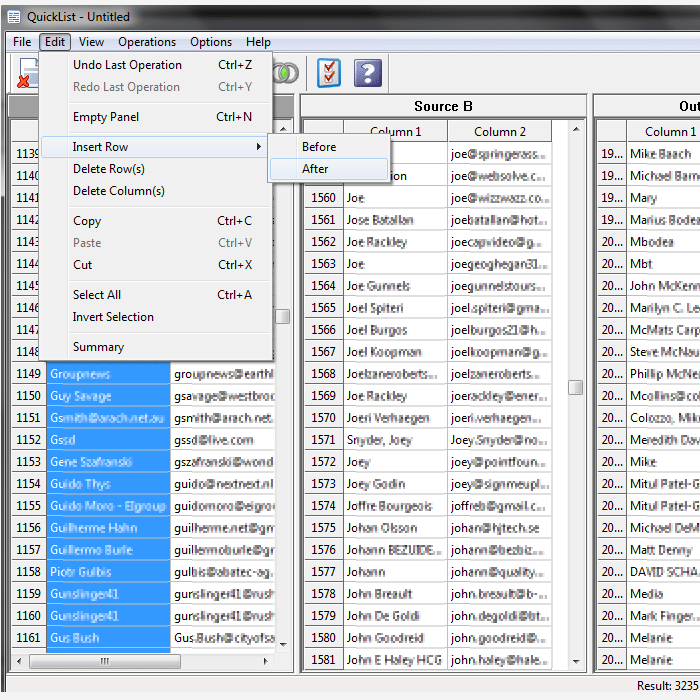Select the Joeri Verhaegen cell
This screenshot has height=700, width=700.
[x=396, y=418]
